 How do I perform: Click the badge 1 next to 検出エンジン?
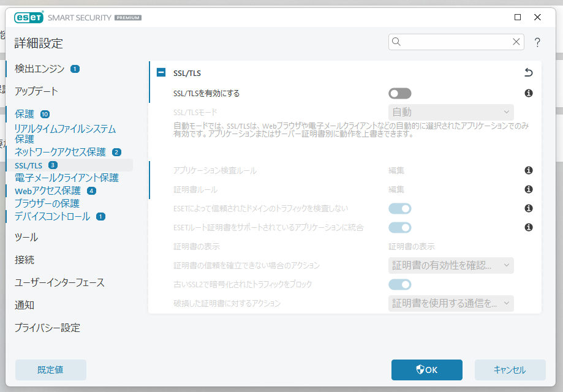[x=75, y=69]
